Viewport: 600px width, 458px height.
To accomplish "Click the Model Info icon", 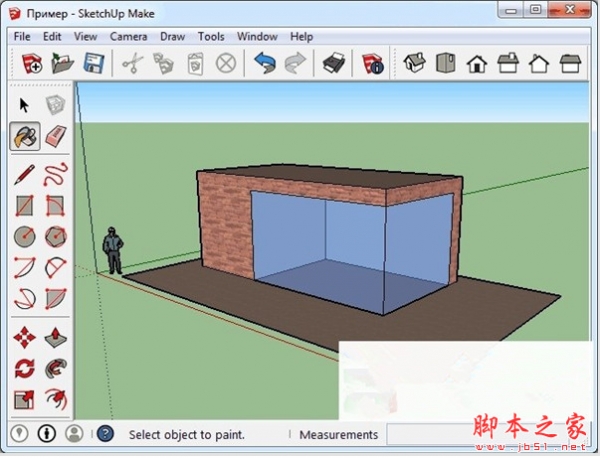I will pos(372,63).
